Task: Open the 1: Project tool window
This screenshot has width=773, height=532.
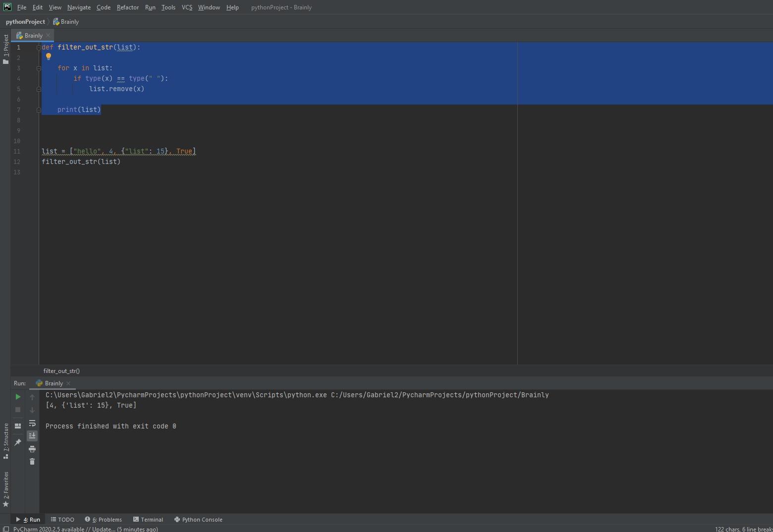Action: click(5, 49)
